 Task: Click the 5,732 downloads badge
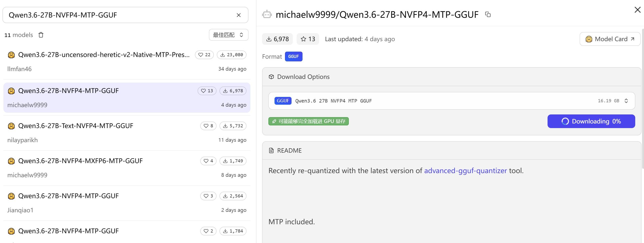(233, 126)
